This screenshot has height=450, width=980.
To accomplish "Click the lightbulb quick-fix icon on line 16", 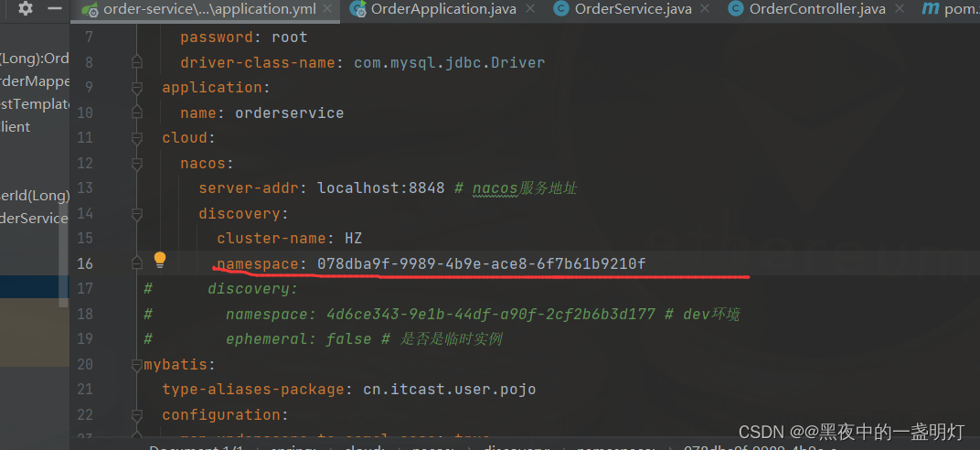I will click(160, 260).
